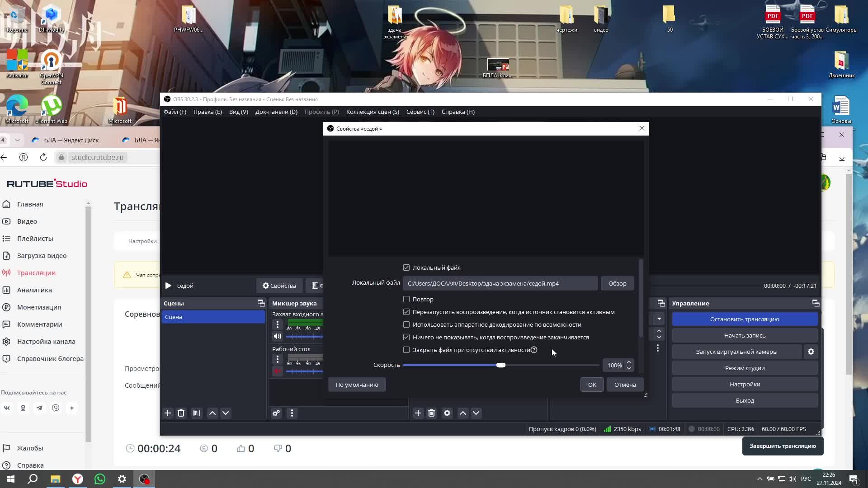868x488 pixels.
Task: Move source up with arrow icon
Action: [x=463, y=413]
